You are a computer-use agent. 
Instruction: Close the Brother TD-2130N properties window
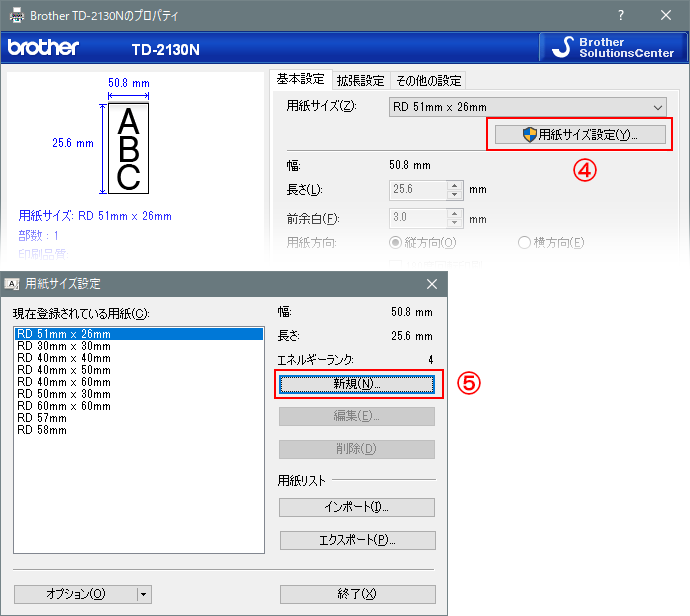coord(666,15)
